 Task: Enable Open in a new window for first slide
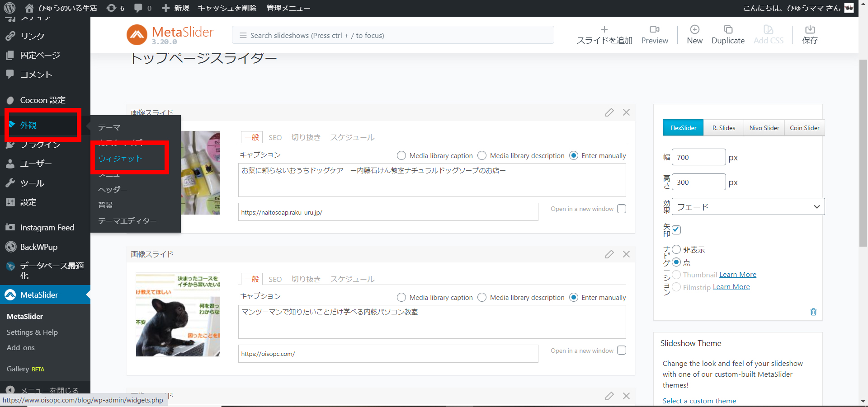(x=622, y=209)
